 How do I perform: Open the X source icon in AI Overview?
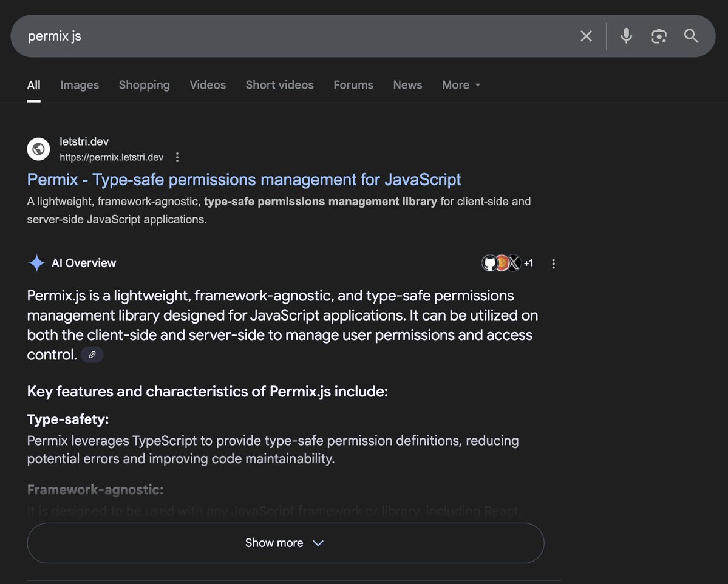514,263
